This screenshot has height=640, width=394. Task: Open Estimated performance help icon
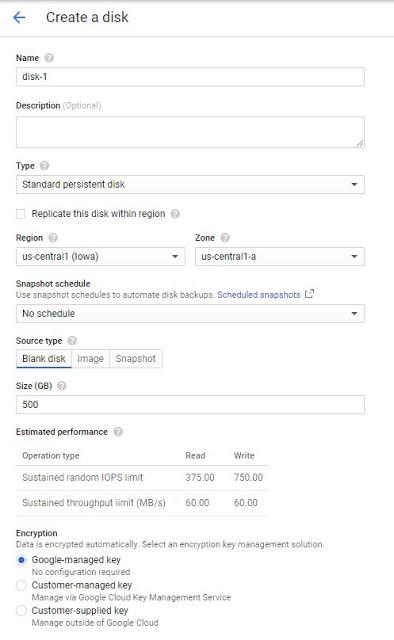pyautogui.click(x=118, y=432)
